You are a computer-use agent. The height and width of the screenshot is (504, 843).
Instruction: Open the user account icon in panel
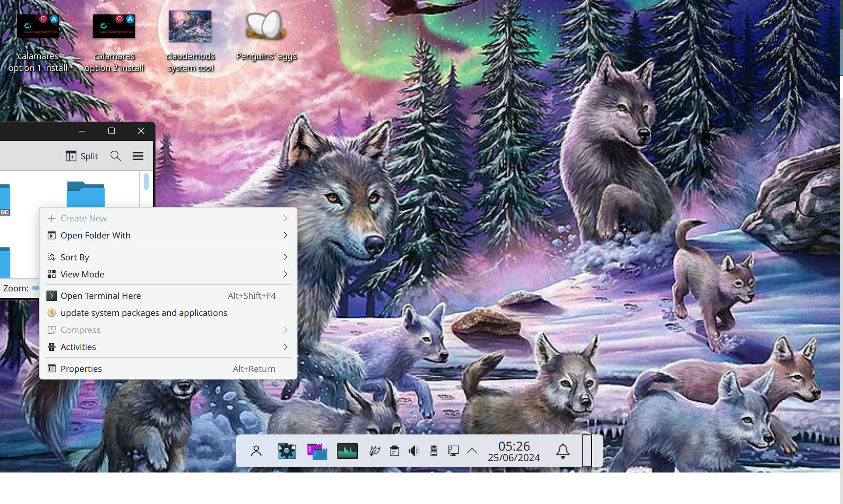(x=256, y=451)
